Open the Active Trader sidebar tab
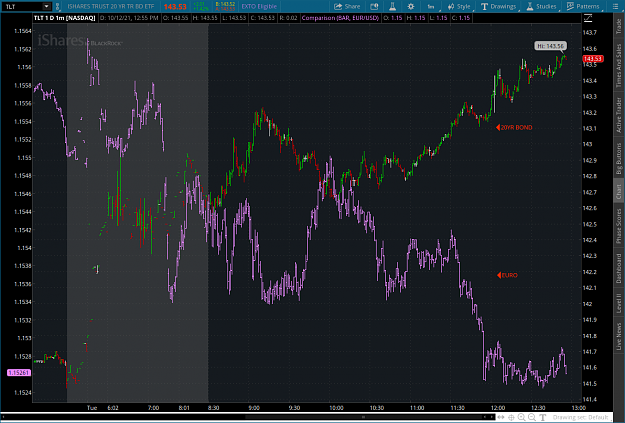This screenshot has width=625, height=423. pyautogui.click(x=619, y=115)
